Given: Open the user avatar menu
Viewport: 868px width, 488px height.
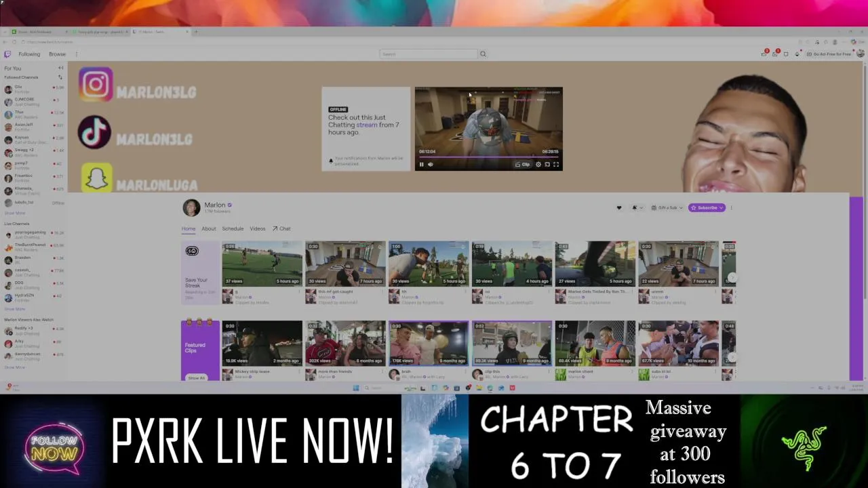Looking at the screenshot, I should [861, 54].
